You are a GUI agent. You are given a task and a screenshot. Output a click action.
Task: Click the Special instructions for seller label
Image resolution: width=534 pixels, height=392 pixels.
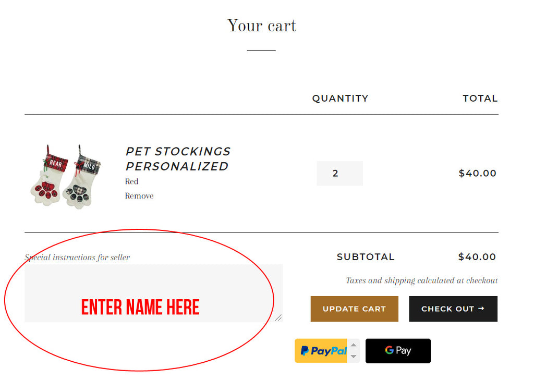[77, 257]
